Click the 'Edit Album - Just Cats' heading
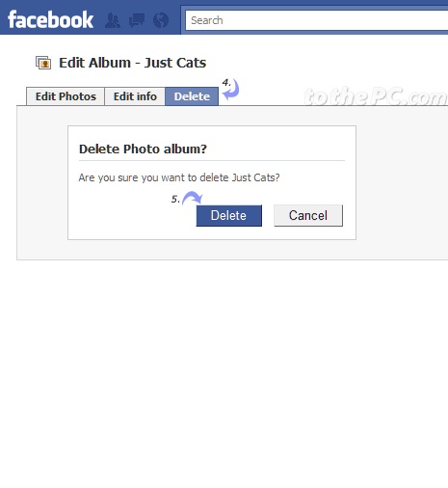Viewport: 448px width, 488px height. pyautogui.click(x=132, y=63)
